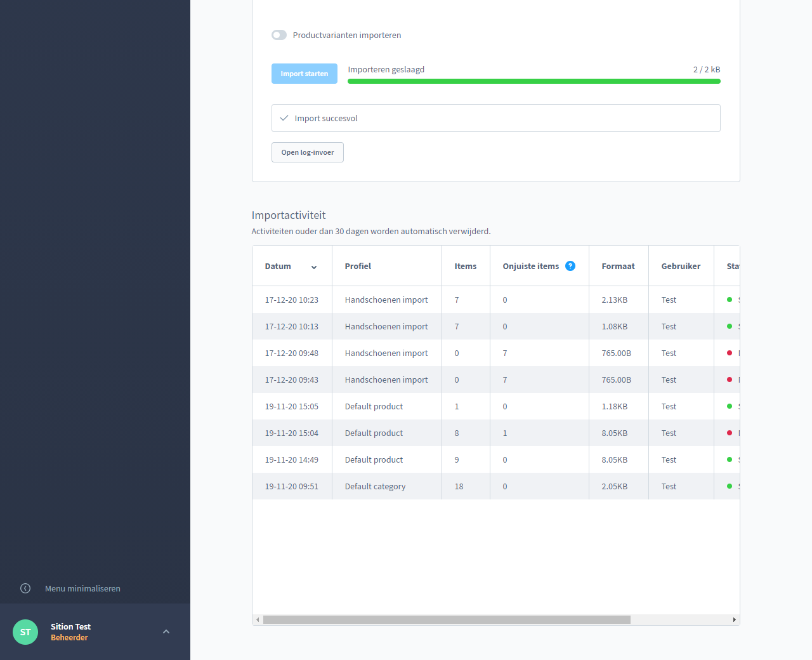Screen dimensions: 812x660
Task: Click the horizontal scrollbar under the table
Action: 447,619
